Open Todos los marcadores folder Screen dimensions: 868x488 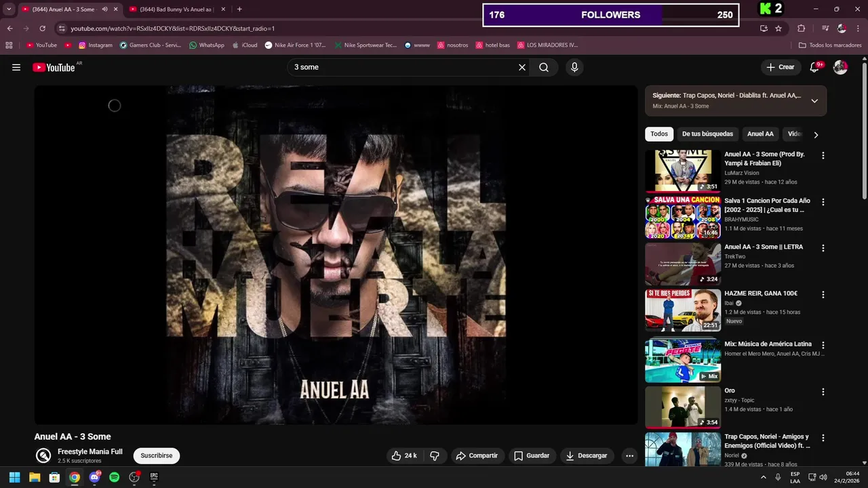coord(830,45)
